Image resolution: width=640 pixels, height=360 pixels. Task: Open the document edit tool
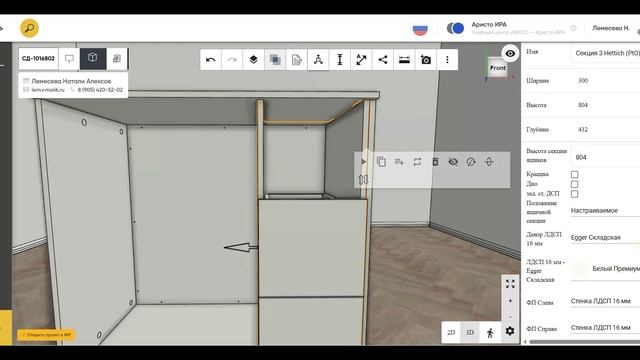pos(297,60)
